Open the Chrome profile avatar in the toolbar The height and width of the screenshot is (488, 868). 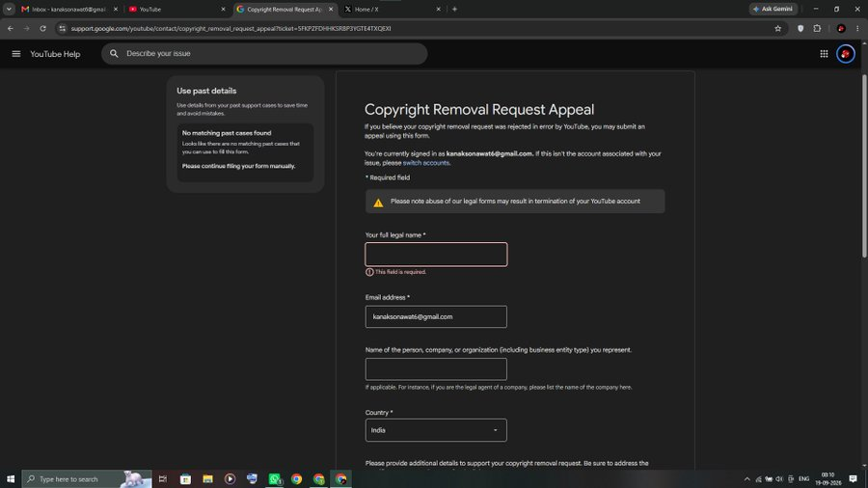point(841,28)
